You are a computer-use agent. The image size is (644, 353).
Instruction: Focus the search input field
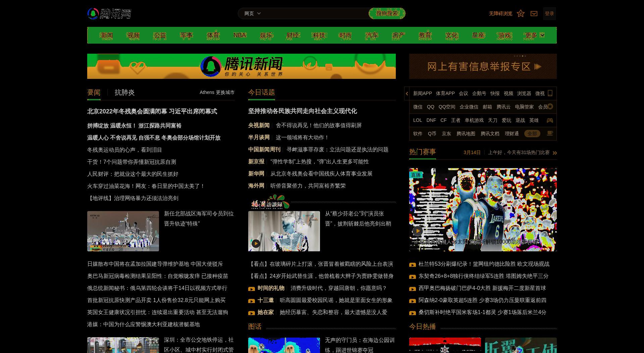tap(315, 13)
